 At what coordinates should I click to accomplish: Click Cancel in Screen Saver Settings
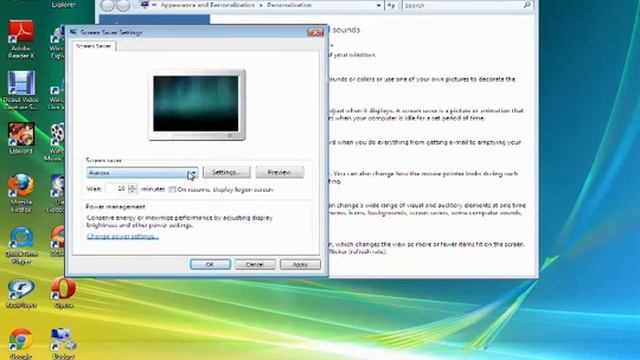tap(255, 264)
